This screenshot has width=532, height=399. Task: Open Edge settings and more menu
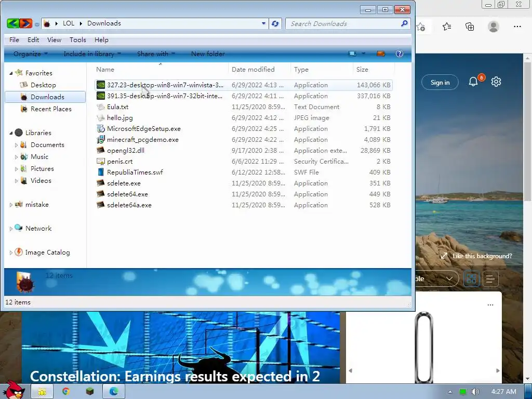coord(517,26)
